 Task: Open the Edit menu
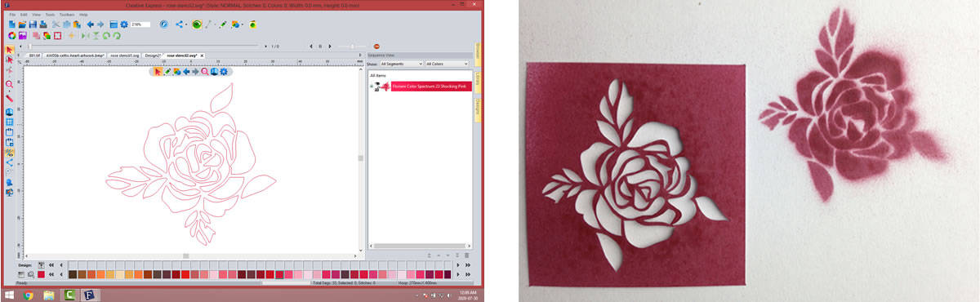24,15
